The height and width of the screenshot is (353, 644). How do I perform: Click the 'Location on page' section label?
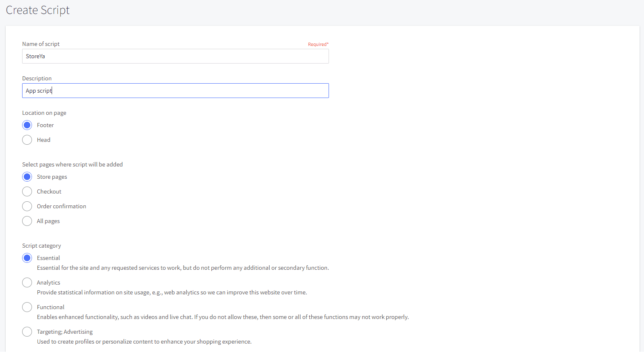(44, 113)
